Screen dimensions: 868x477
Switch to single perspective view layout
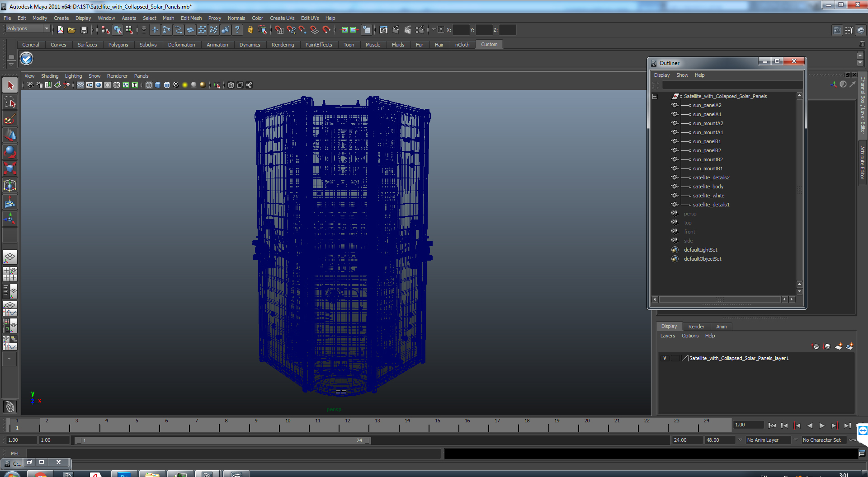coord(10,257)
